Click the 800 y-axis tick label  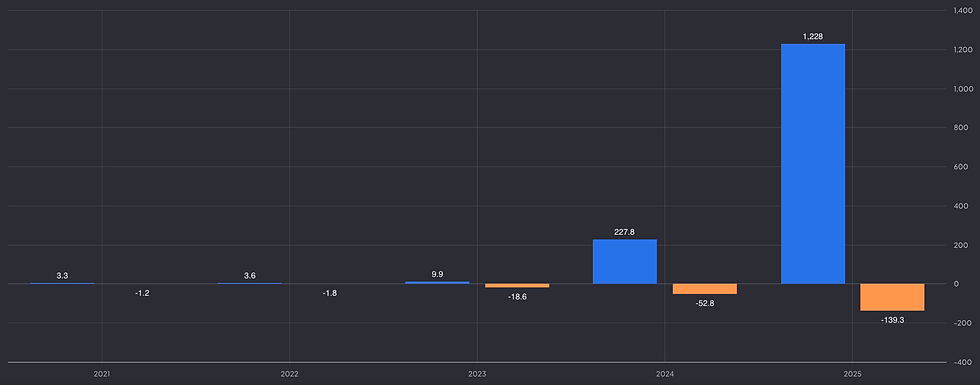tap(960, 128)
